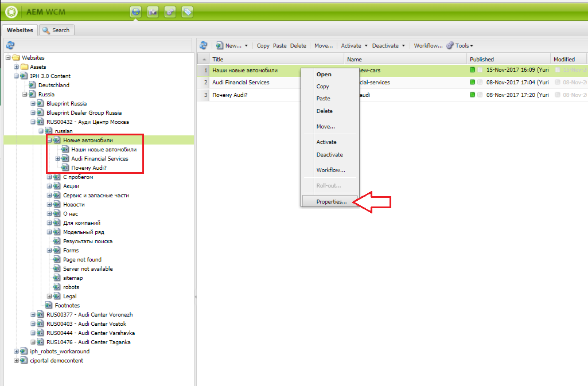Click the sitemap page icon

(57, 278)
